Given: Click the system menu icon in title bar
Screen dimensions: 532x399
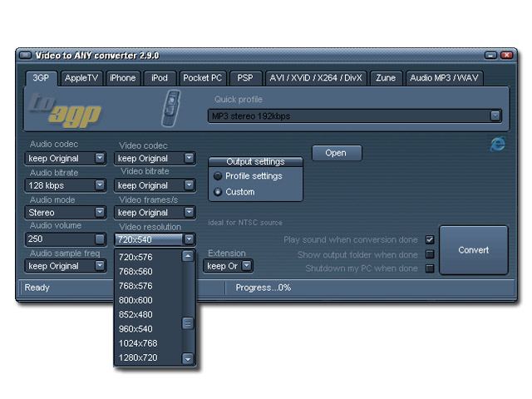Looking at the screenshot, I should tap(25, 55).
